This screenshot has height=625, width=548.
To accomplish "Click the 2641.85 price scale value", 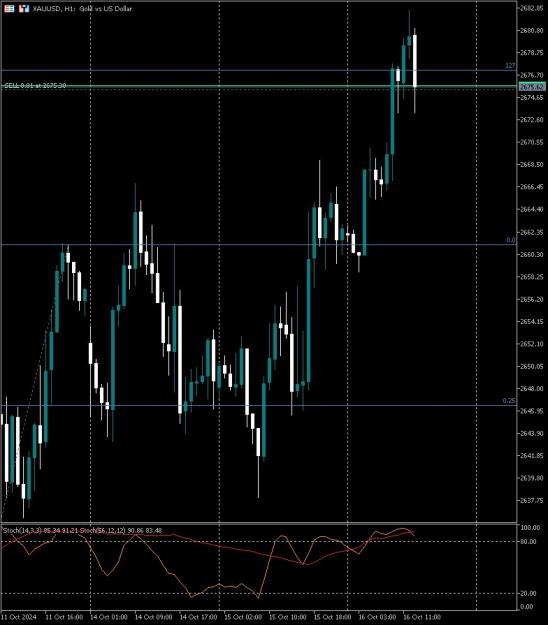I will (532, 456).
